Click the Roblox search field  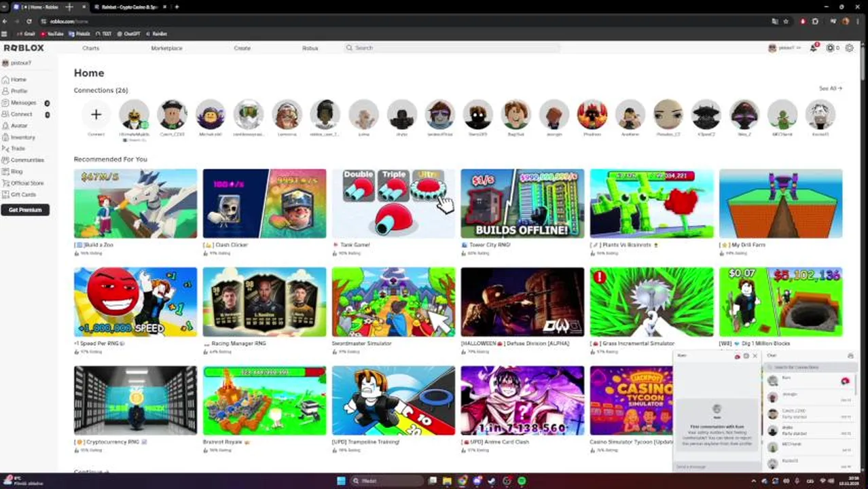click(x=452, y=48)
